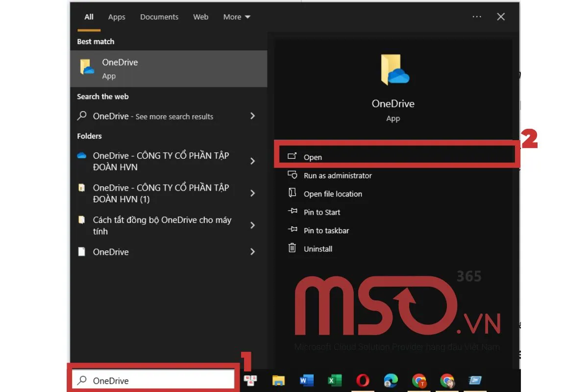Click the Run as administrator shield icon
The width and height of the screenshot is (588, 392).
292,175
